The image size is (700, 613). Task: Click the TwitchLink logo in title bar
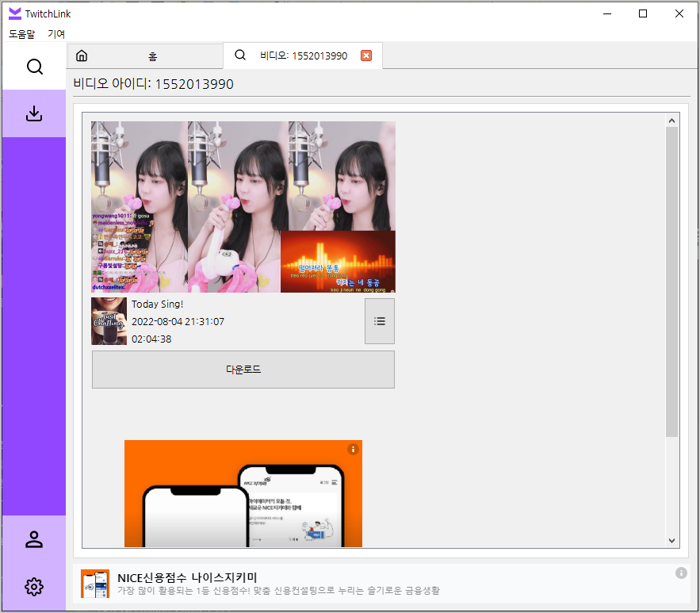tap(15, 13)
